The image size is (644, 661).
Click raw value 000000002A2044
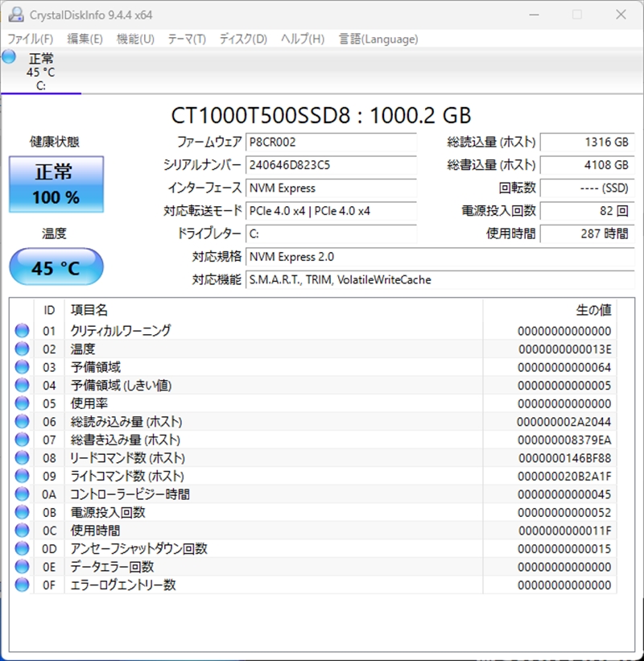pos(564,422)
